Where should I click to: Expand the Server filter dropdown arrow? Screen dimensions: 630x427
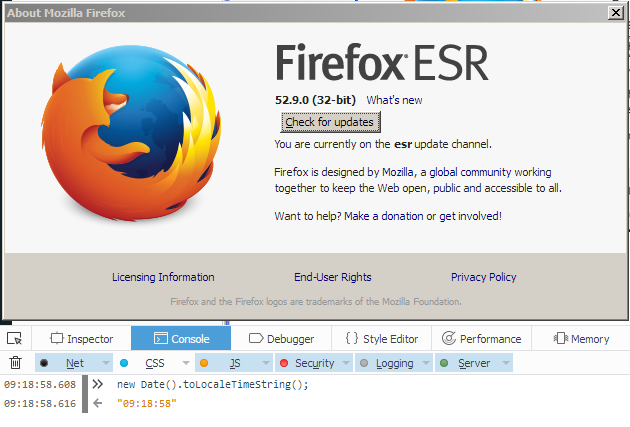pos(506,363)
